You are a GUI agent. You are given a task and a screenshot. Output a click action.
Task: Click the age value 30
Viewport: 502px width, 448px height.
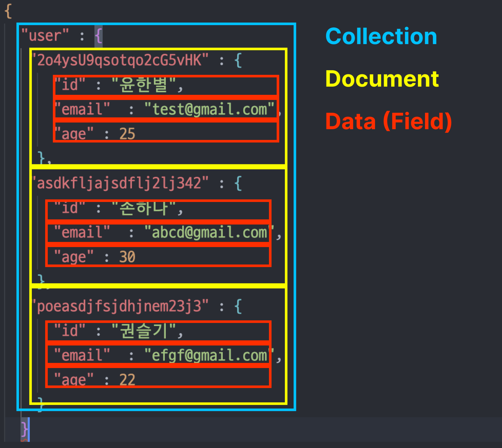127,257
